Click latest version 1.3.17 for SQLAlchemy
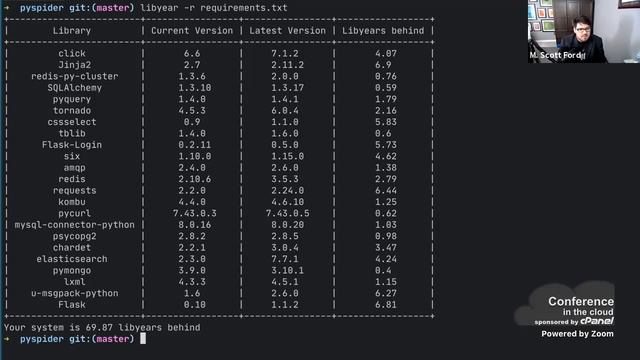640x360 pixels. point(287,88)
